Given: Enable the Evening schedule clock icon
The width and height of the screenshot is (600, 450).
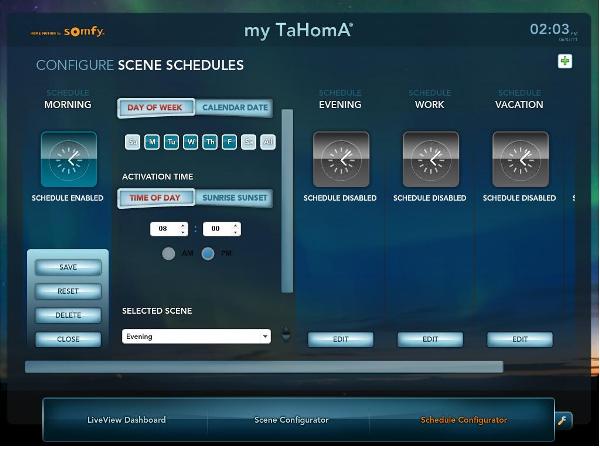Looking at the screenshot, I should pos(341,159).
